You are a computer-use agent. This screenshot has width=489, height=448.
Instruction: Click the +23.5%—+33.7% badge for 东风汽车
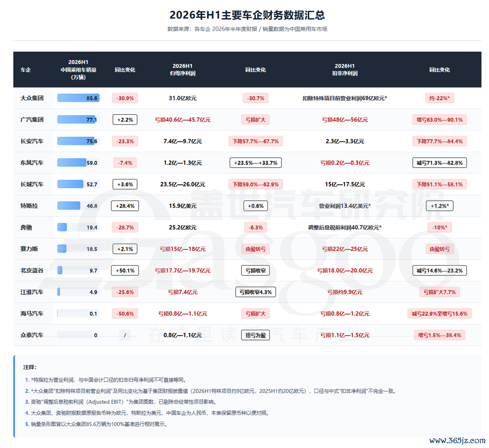tap(255, 162)
